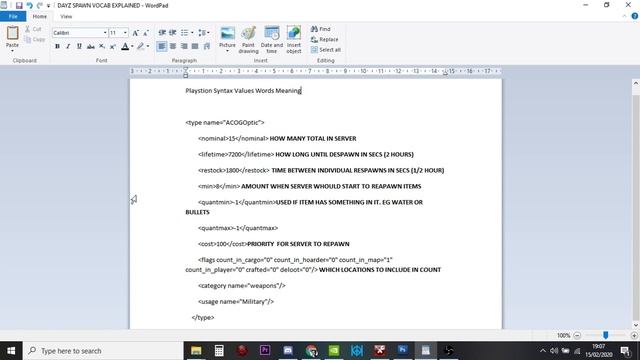640x360 pixels.
Task: Click Find in the Editing group
Action: pyautogui.click(x=320, y=29)
